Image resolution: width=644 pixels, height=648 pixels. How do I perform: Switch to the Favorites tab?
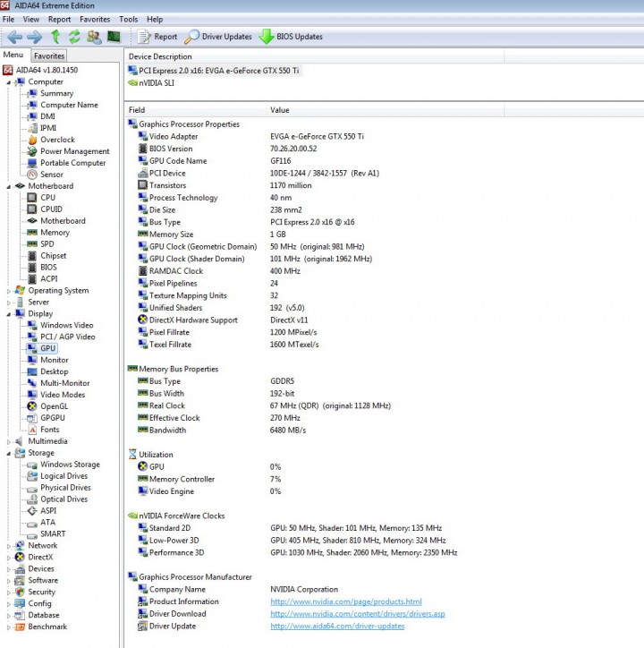pyautogui.click(x=49, y=55)
